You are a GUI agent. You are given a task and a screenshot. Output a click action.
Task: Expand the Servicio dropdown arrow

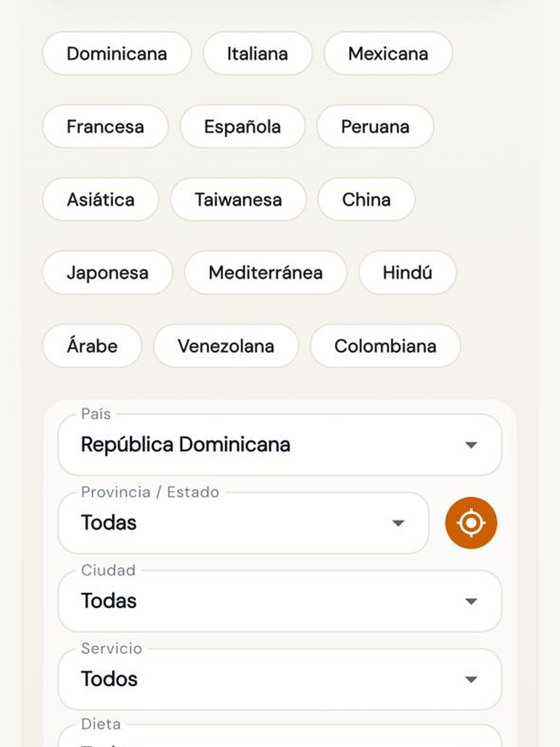pos(471,679)
